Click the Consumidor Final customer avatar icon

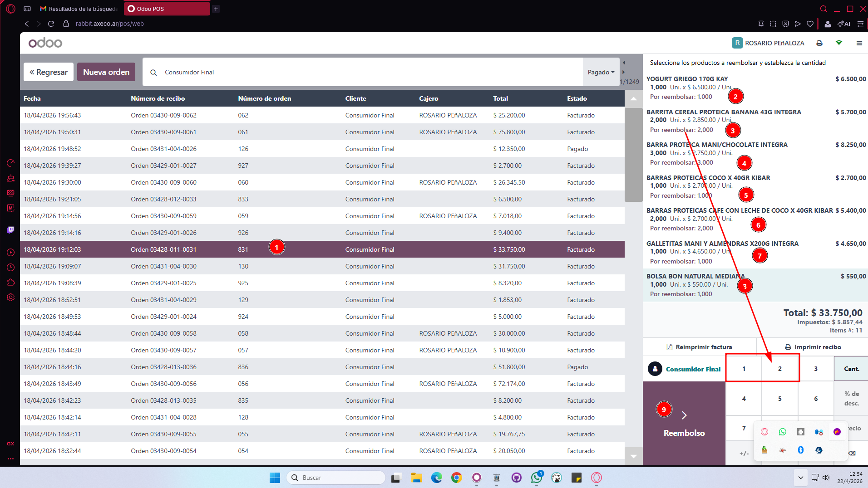655,369
